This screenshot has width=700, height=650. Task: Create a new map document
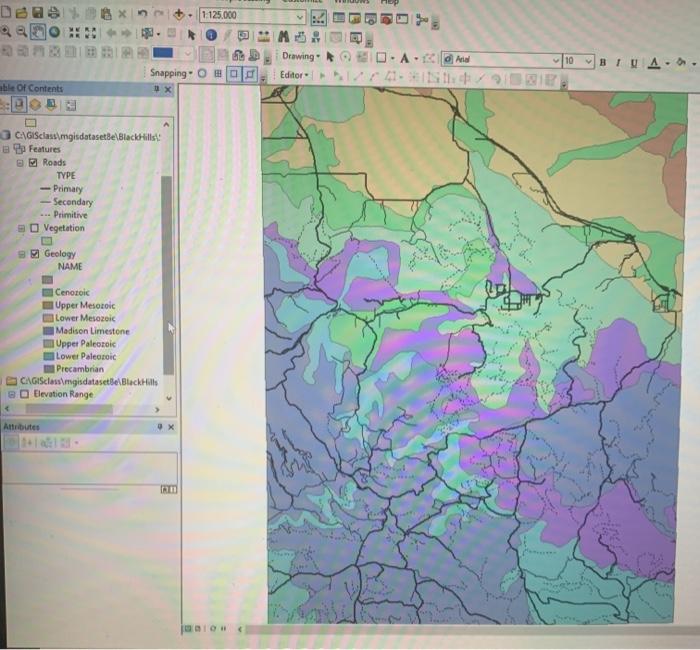click(x=5, y=12)
